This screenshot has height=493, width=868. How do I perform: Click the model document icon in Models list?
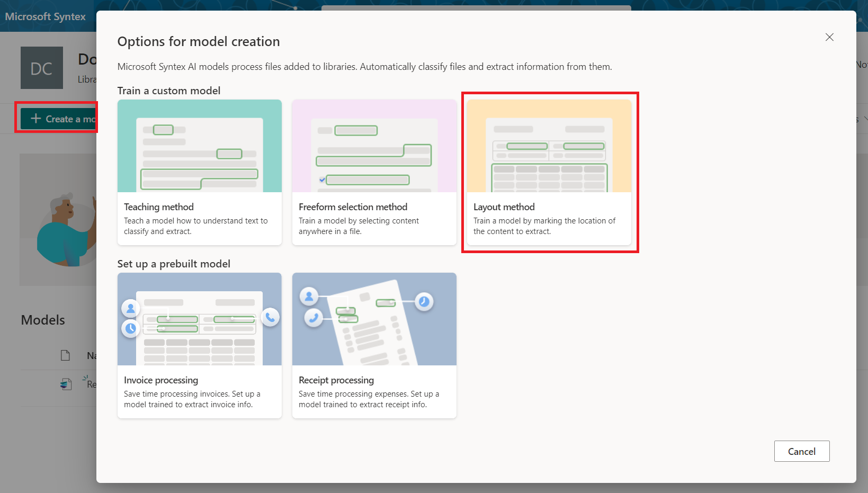(x=66, y=384)
